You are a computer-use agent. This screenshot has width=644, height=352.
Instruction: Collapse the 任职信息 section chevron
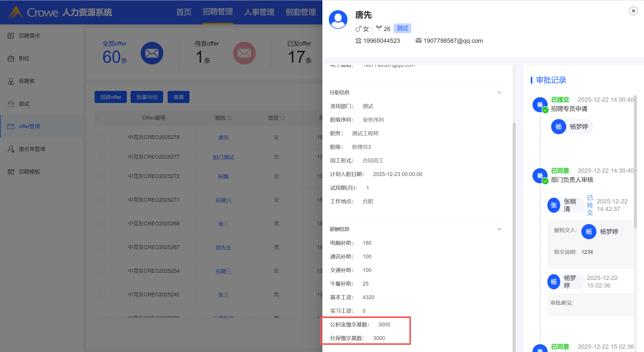[499, 92]
